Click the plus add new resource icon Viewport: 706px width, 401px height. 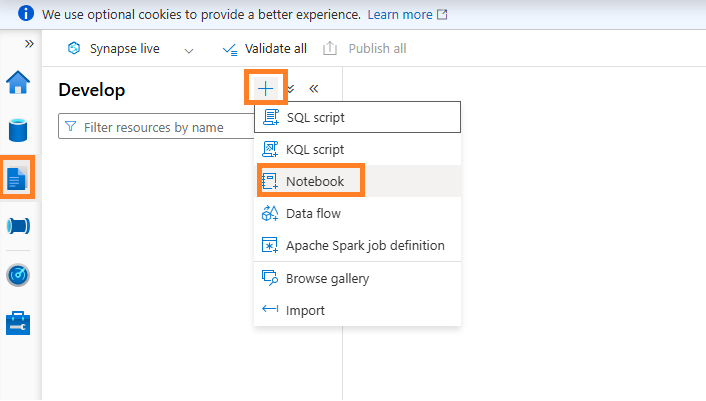tap(266, 88)
